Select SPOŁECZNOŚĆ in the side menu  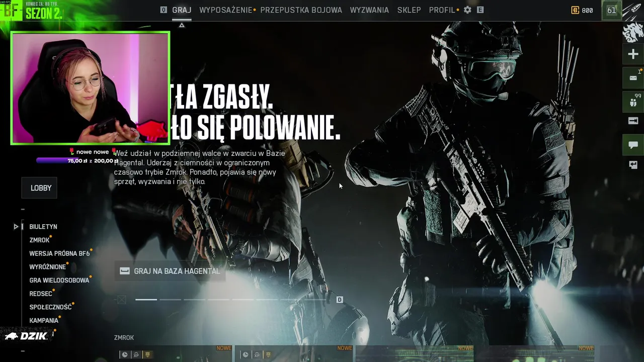pos(50,307)
